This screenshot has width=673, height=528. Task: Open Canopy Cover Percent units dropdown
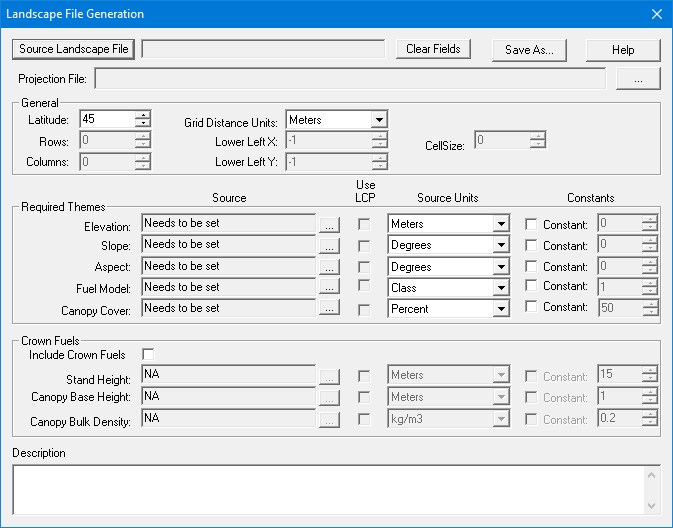501,309
